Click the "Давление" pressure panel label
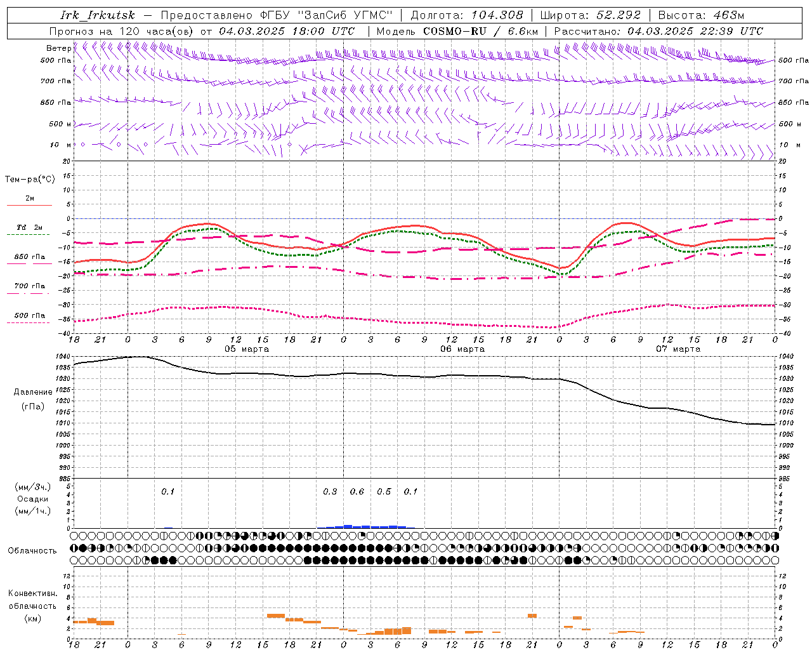Screen dimensions: 812x650 33,392
